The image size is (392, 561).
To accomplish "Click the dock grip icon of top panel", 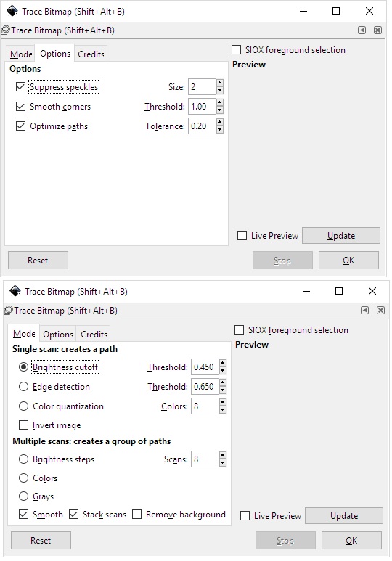I will point(5,30).
